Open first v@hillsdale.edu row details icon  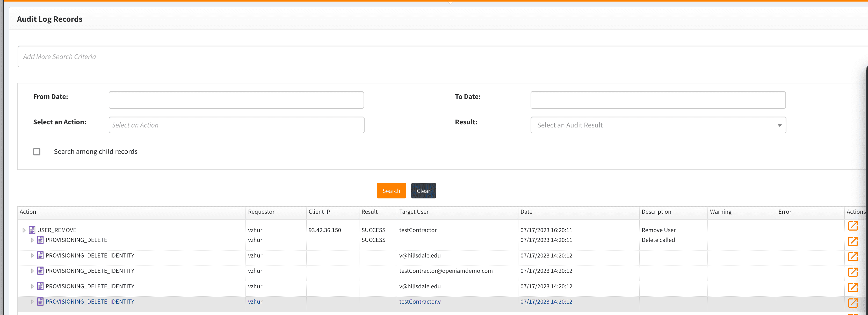tap(852, 257)
